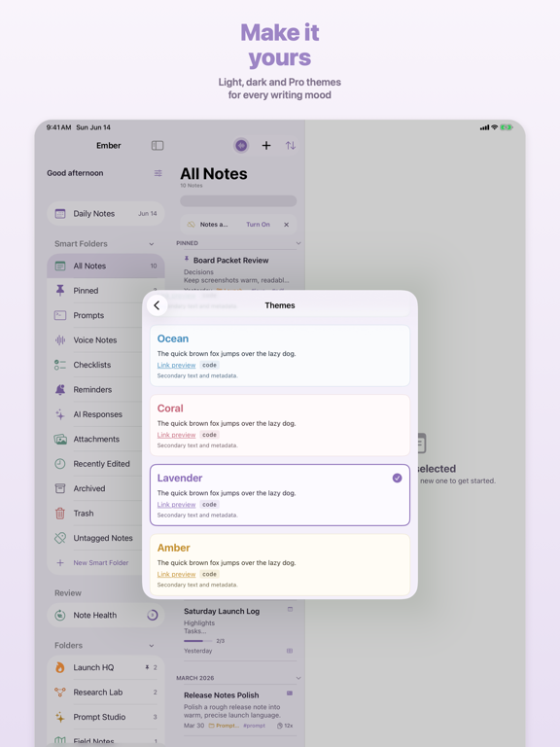Click the Lavender selected checkmark
The width and height of the screenshot is (560, 747).
[397, 478]
